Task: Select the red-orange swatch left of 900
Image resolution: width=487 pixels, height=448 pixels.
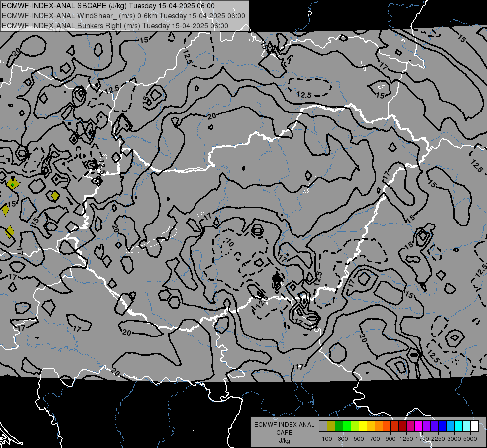Action: pyautogui.click(x=387, y=426)
